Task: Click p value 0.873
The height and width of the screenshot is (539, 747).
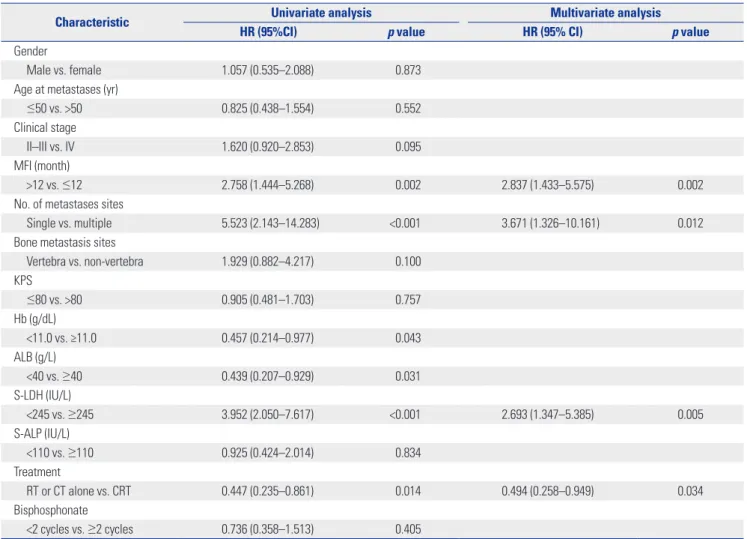Action: (408, 70)
